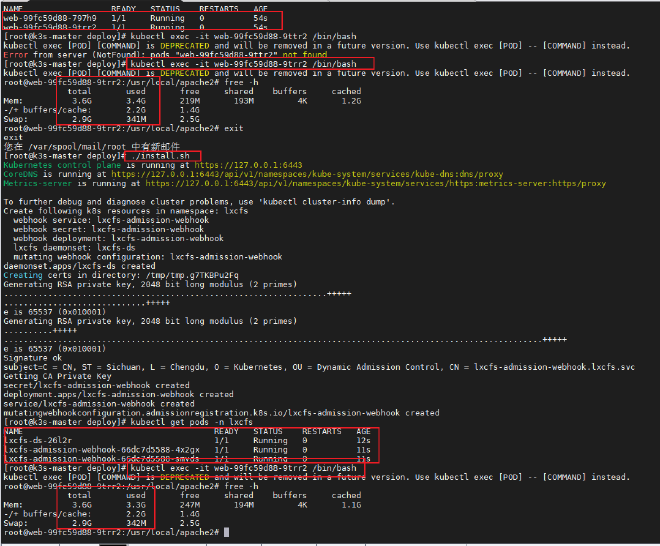The height and width of the screenshot is (546, 660).
Task: Click the 'Signature ok' output line
Action: pos(34,355)
